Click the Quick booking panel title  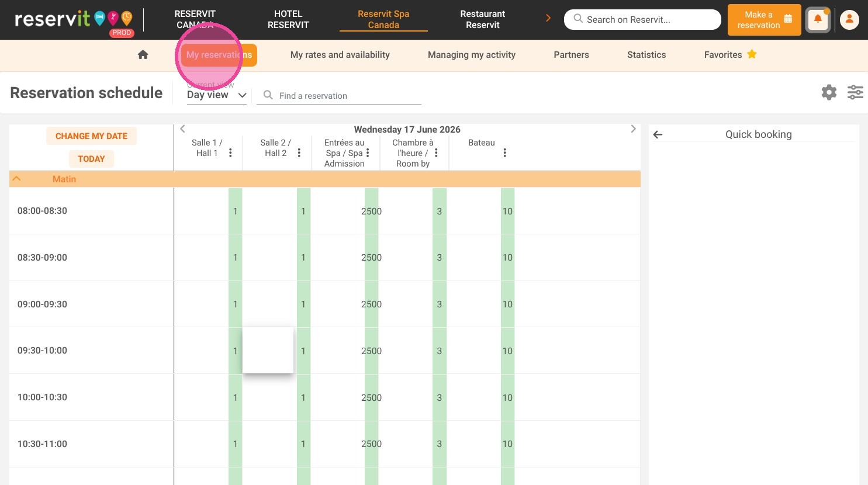tap(759, 134)
